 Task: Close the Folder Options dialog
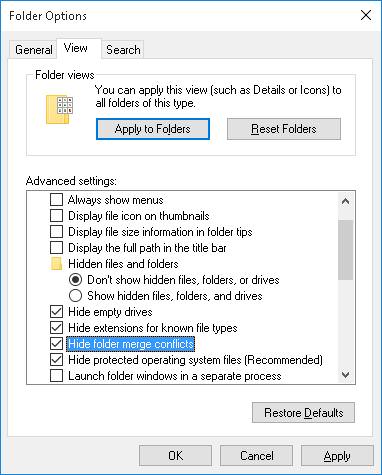[x=366, y=15]
